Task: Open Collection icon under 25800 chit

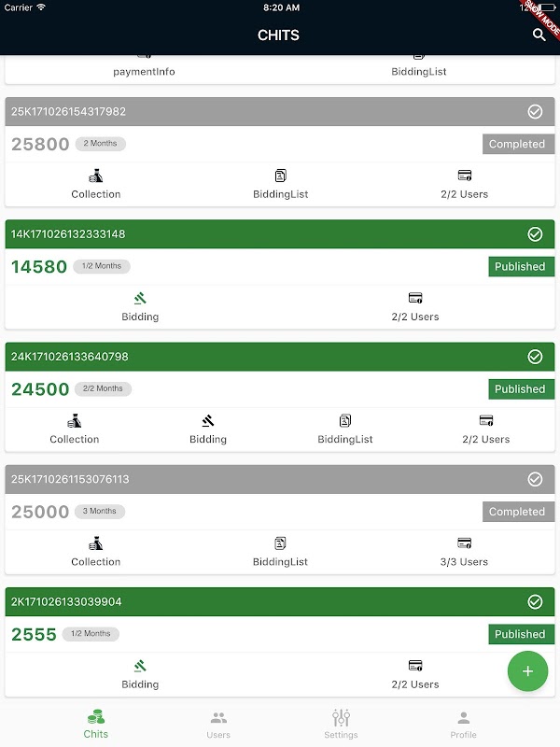Action: click(x=96, y=176)
